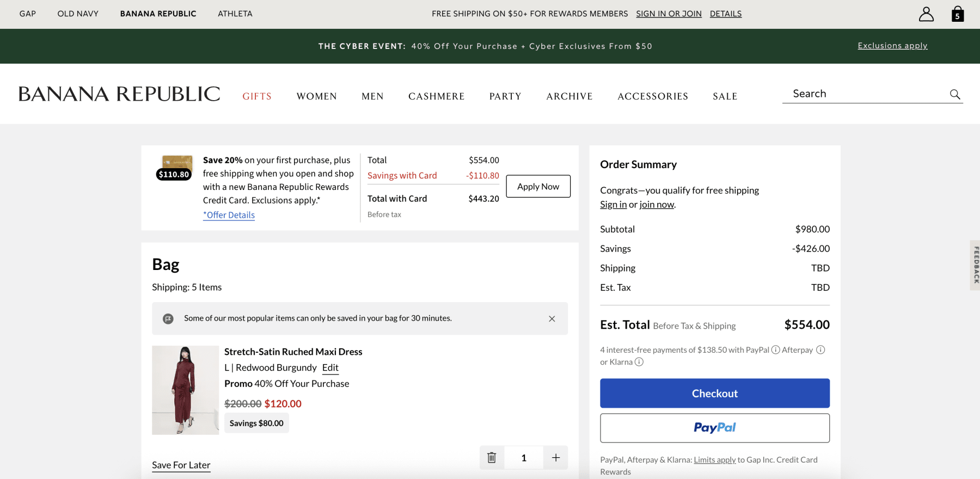Click the search magnifier icon

(955, 94)
